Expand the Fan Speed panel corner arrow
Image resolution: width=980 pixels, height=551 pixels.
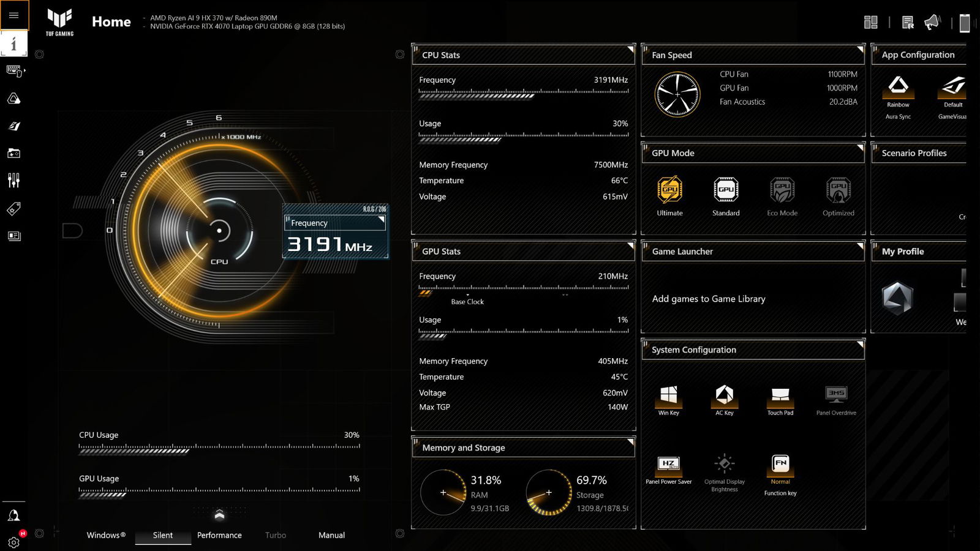[860, 50]
